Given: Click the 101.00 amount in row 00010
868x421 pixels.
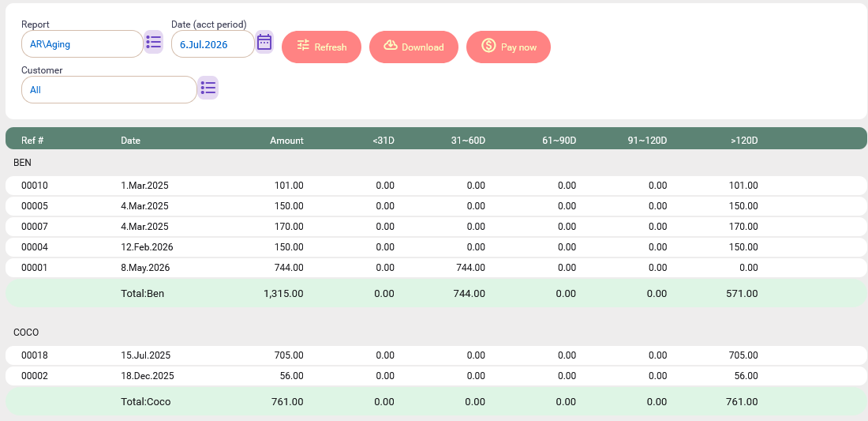Looking at the screenshot, I should pos(289,186).
